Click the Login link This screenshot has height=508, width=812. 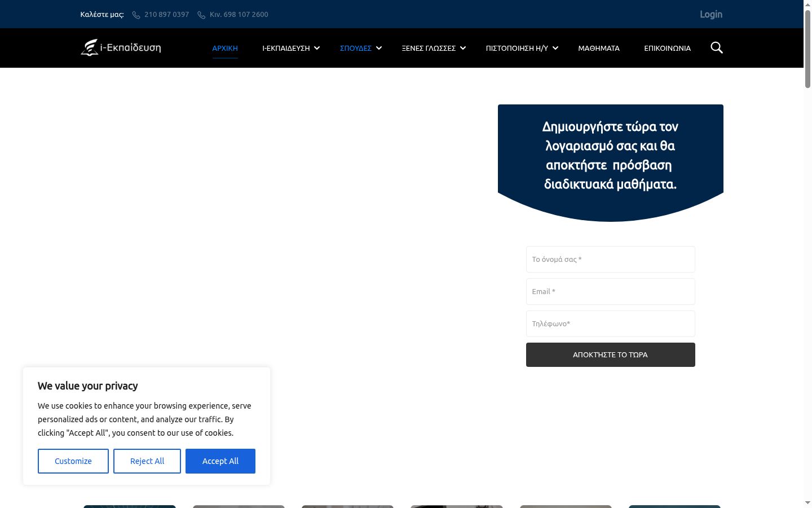711,14
